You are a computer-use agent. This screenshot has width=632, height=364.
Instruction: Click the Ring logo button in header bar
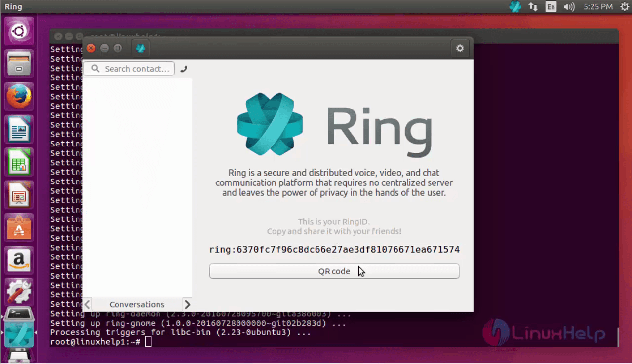[141, 48]
